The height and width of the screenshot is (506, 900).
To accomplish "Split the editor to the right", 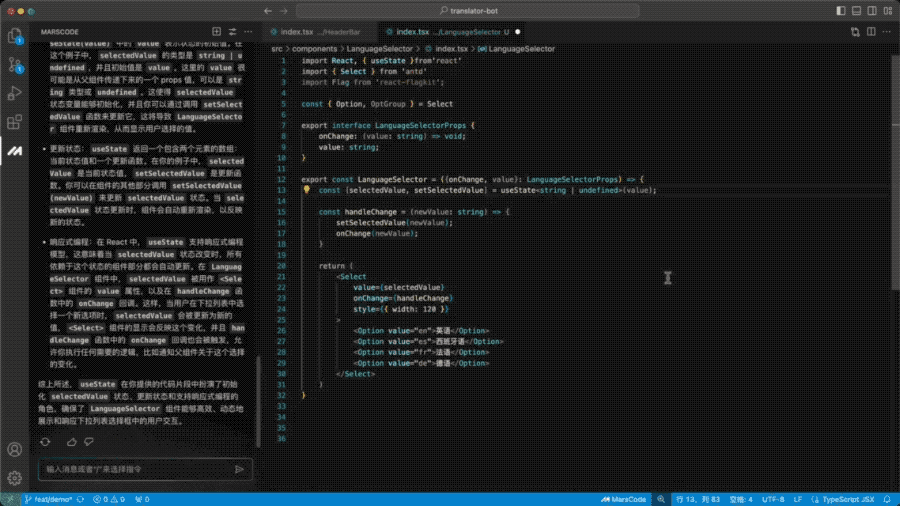I will point(871,32).
